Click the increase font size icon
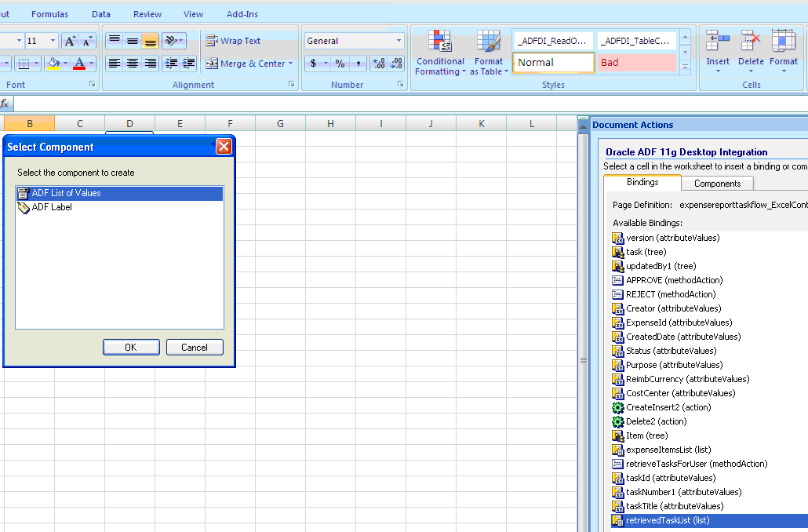 click(x=70, y=41)
